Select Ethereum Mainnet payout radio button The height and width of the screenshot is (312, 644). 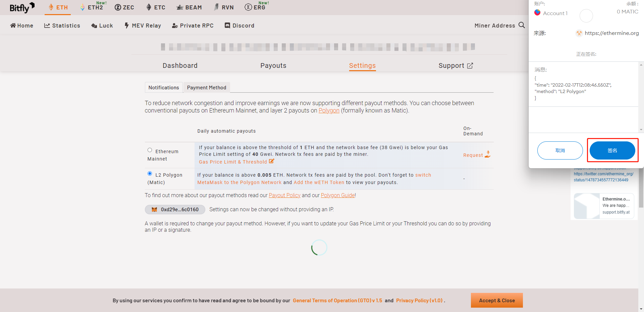tap(150, 150)
